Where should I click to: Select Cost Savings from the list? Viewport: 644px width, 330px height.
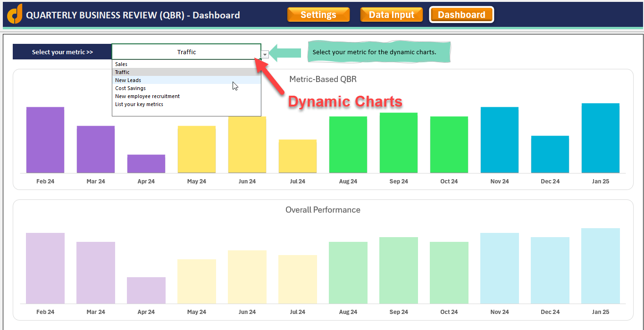click(131, 88)
